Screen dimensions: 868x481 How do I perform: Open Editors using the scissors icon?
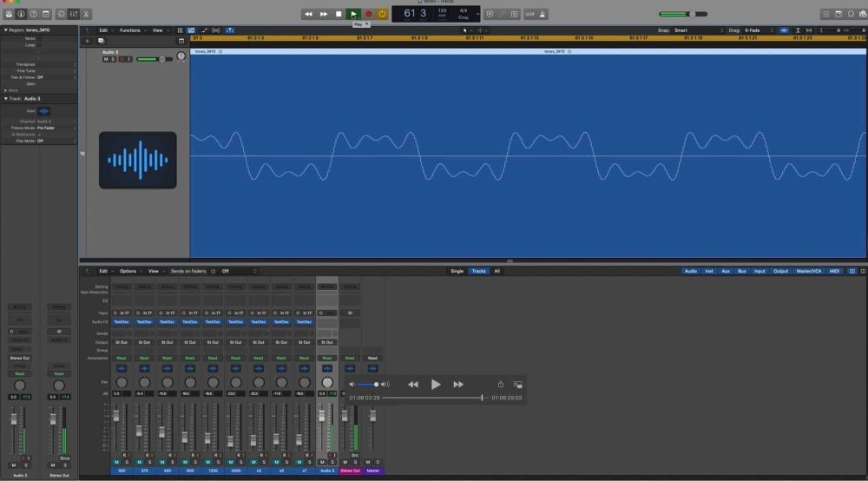(86, 14)
